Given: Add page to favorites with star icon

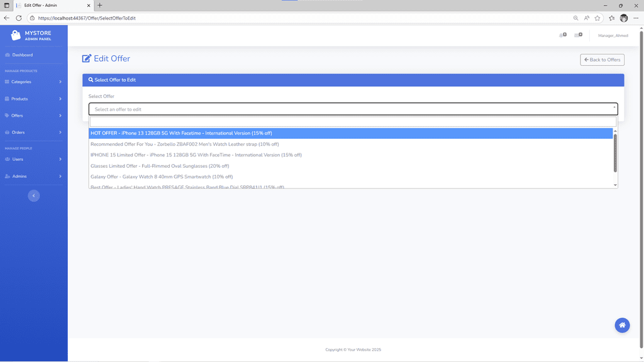Looking at the screenshot, I should click(x=597, y=18).
